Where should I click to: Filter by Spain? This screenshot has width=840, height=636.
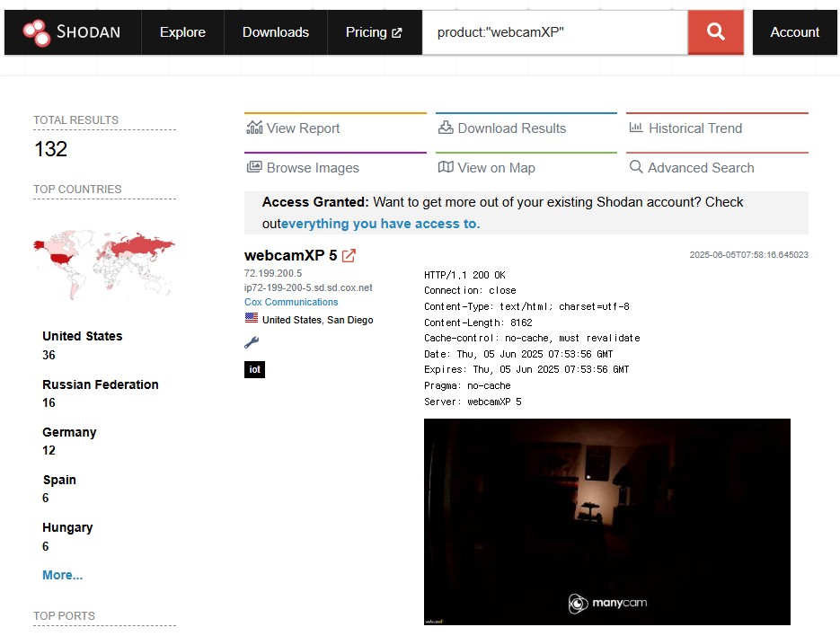coord(59,480)
